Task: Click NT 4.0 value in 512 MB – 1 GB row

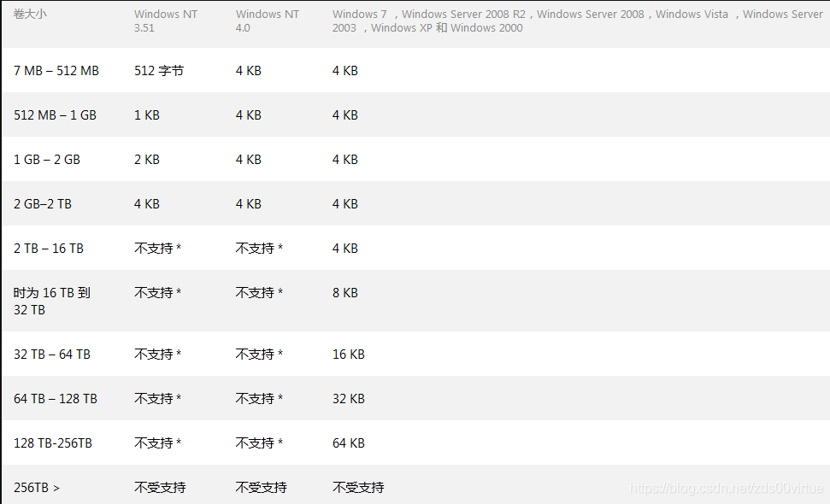Action: point(248,114)
